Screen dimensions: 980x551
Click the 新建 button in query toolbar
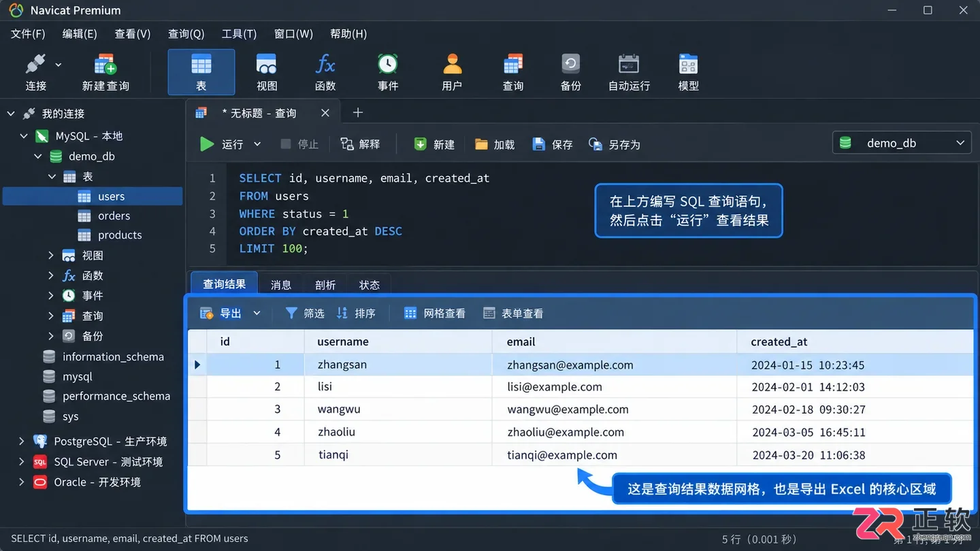[x=434, y=144]
